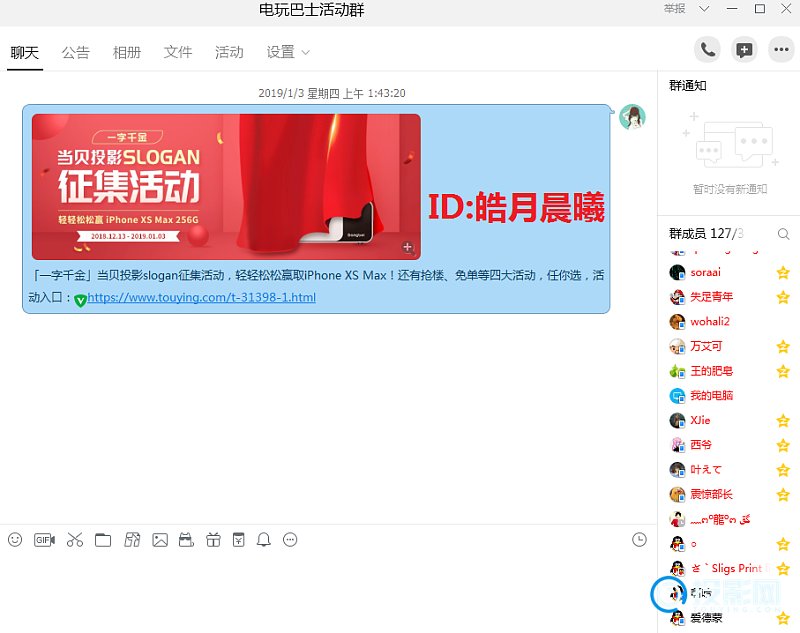Click the bell icon in the chat toolbar
The image size is (800, 633).
pos(264,540)
